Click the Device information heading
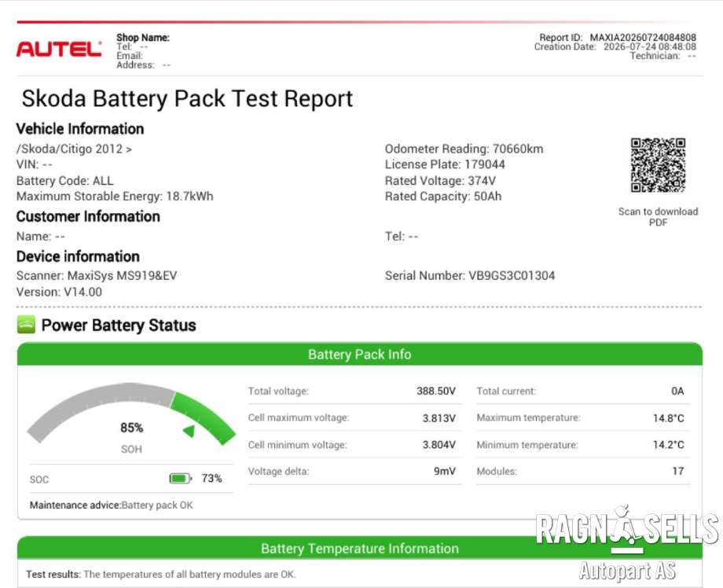Viewport: 723px width, 588px height. coord(78,256)
